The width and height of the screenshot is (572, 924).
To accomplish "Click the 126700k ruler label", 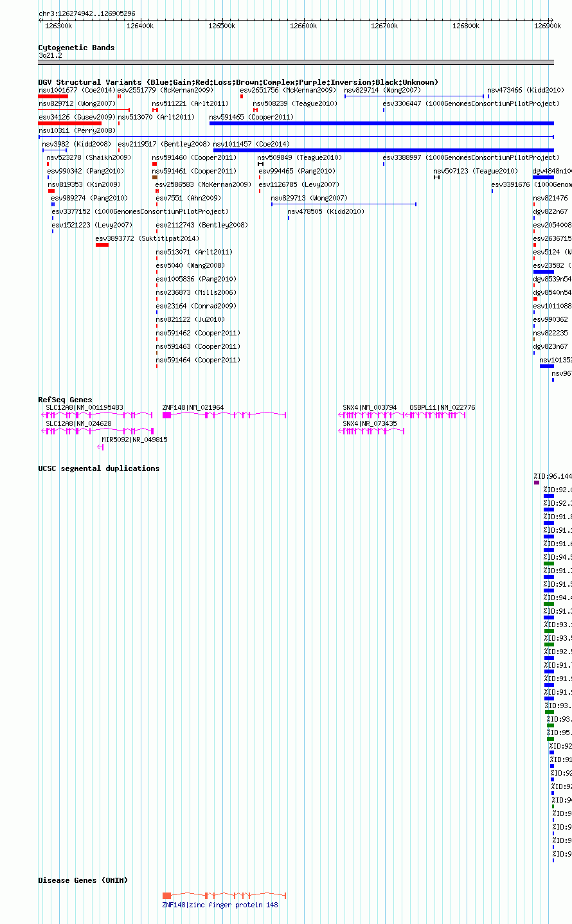I will pyautogui.click(x=384, y=26).
